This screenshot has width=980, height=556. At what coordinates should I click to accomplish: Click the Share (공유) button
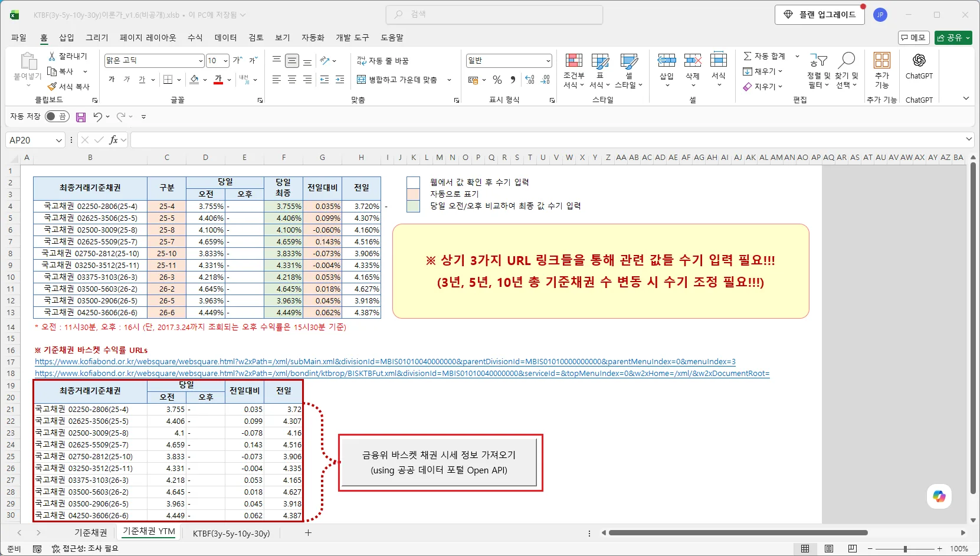[x=953, y=38]
